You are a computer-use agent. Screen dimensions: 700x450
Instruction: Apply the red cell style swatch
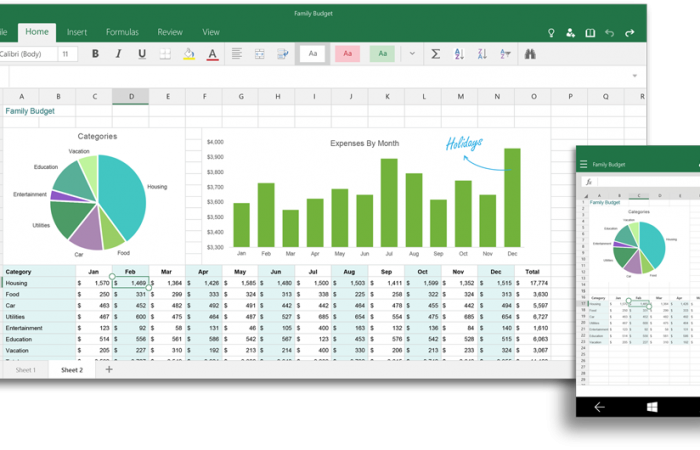pos(347,54)
